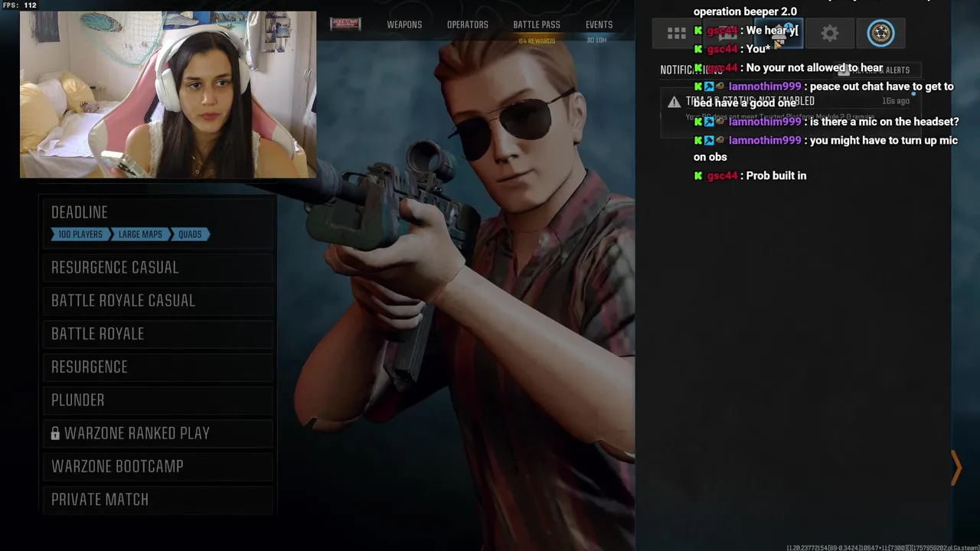Click the FPS counter readout
Image resolution: width=980 pixels, height=551 pixels.
click(19, 5)
